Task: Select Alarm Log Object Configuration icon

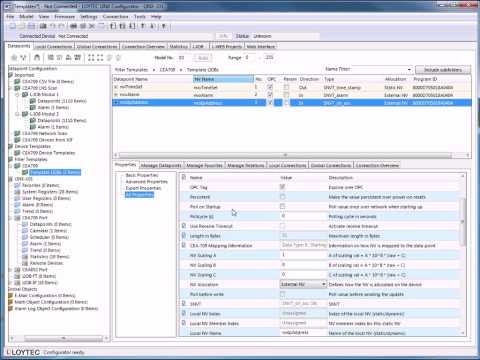Action: [10, 309]
